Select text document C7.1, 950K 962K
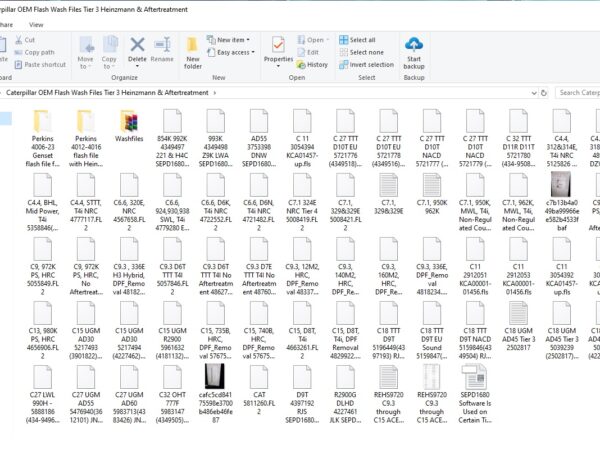 [432, 194]
